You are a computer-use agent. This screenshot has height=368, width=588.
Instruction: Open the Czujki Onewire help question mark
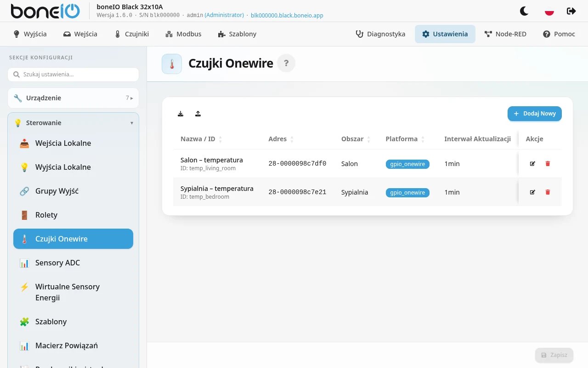click(x=286, y=63)
